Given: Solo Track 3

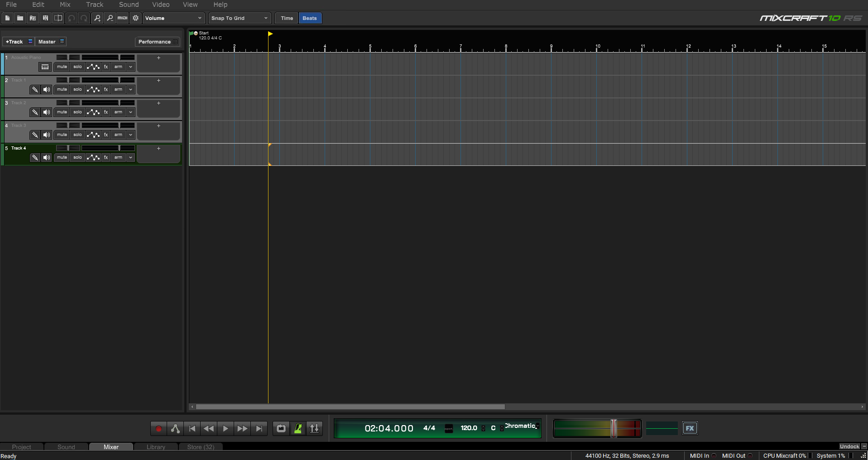Looking at the screenshot, I should [78, 135].
